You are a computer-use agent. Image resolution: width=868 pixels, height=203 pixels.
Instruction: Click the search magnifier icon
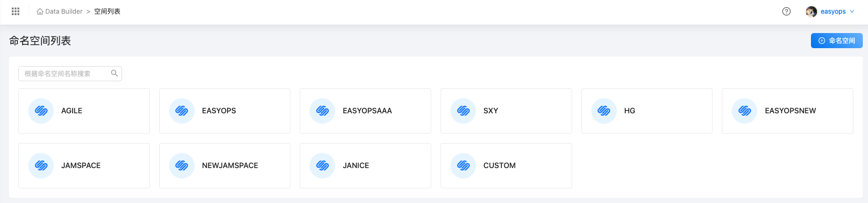pyautogui.click(x=114, y=73)
